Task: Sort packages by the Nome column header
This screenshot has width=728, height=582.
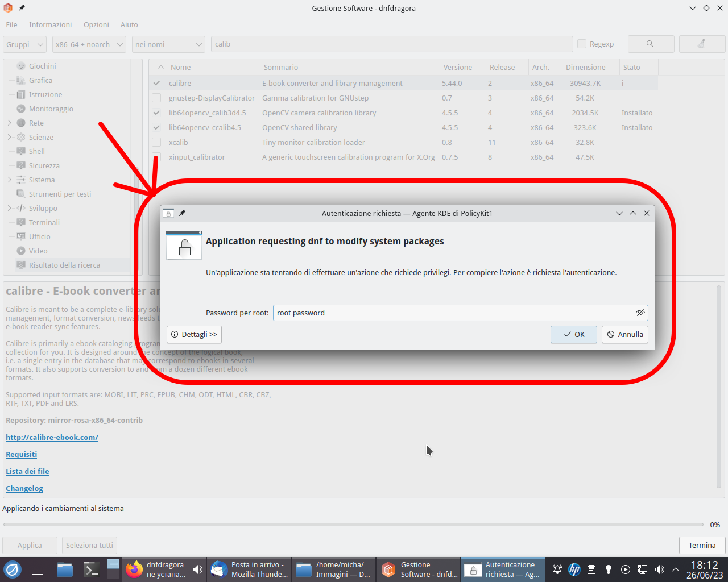Action: (x=213, y=67)
